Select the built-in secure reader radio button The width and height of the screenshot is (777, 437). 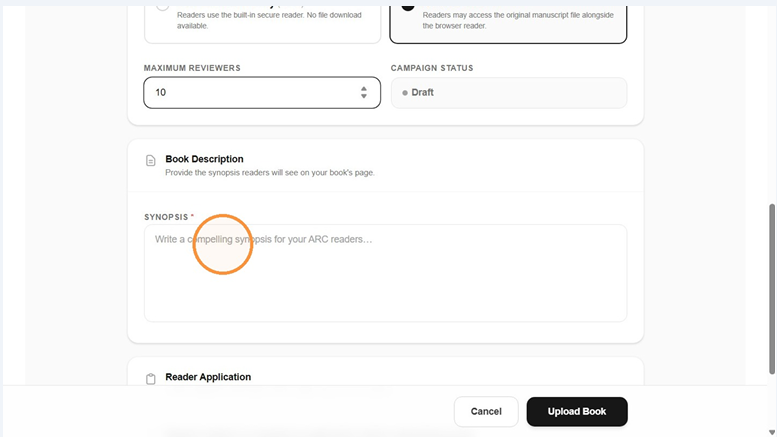162,7
